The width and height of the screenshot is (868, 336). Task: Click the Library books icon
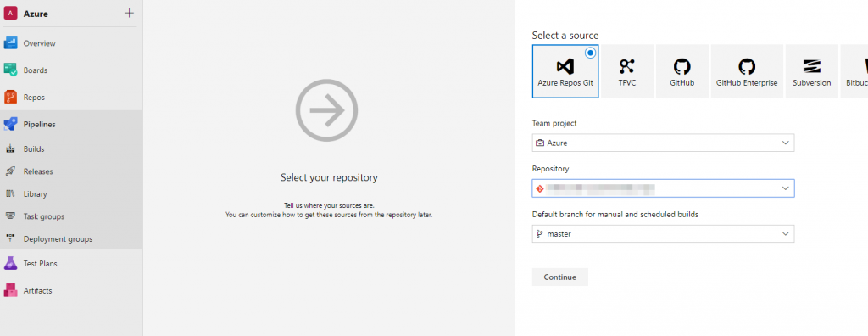pyautogui.click(x=10, y=194)
